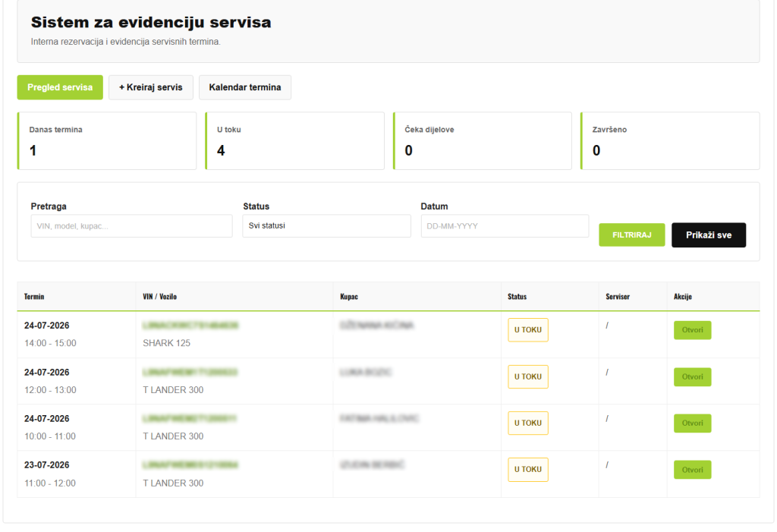This screenshot has width=777, height=532.
Task: Open the 12:00 - 13:00 T LANDER service
Action: coord(692,377)
